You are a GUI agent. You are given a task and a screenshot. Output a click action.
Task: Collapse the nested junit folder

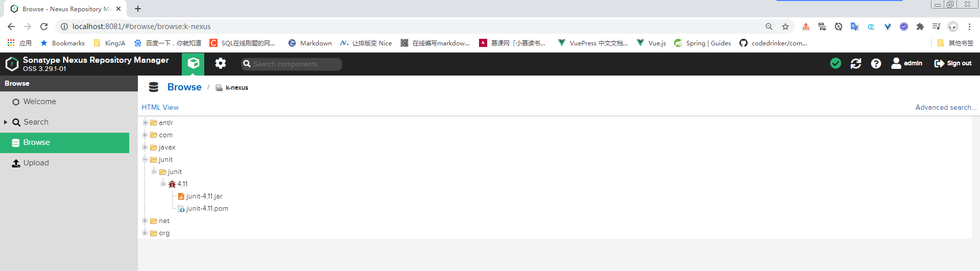[x=154, y=171]
